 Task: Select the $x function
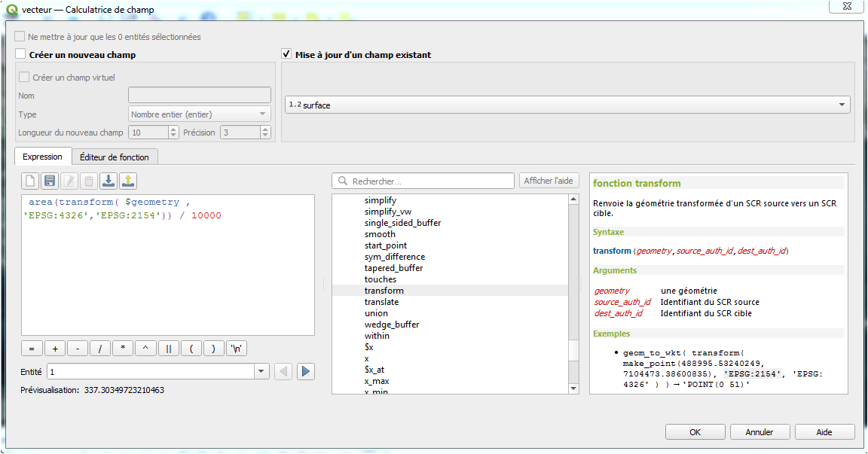[368, 347]
